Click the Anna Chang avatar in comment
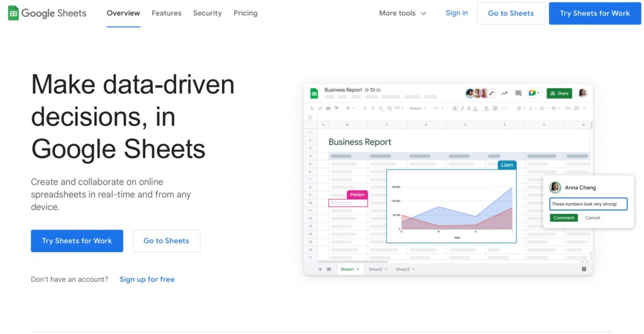644x334 pixels. pyautogui.click(x=555, y=187)
